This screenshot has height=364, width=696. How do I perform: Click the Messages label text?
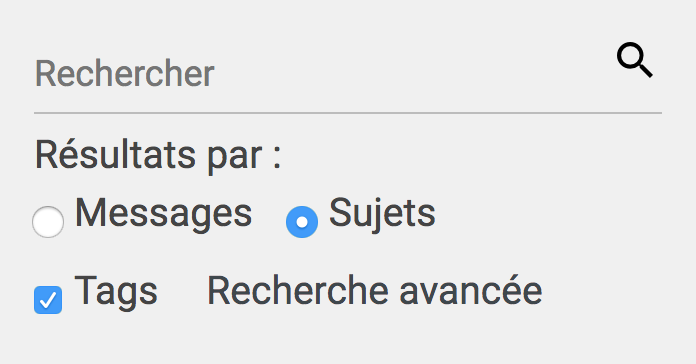coord(163,214)
